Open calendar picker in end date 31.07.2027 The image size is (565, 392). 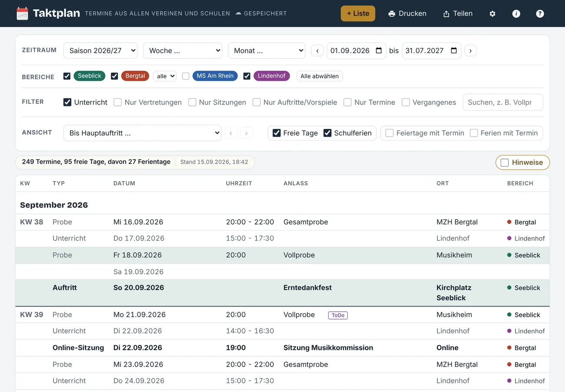pyautogui.click(x=454, y=50)
